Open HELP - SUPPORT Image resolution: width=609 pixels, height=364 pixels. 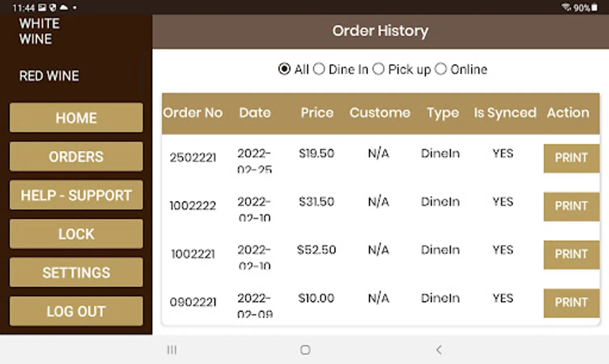click(76, 195)
